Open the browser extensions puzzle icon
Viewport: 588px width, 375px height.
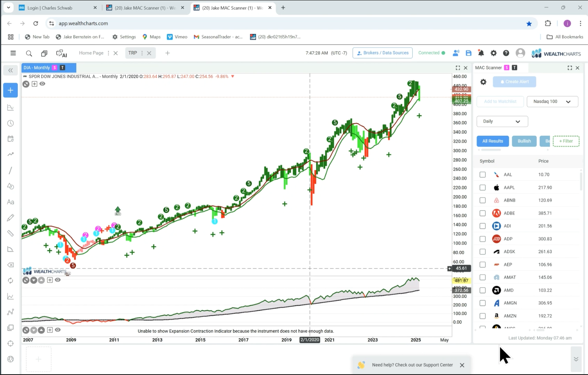click(548, 23)
